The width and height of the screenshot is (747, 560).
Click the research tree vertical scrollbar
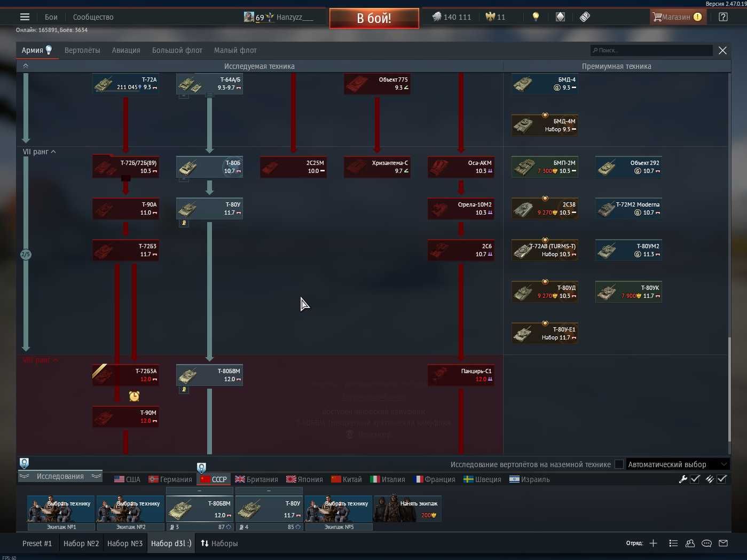tap(729, 390)
